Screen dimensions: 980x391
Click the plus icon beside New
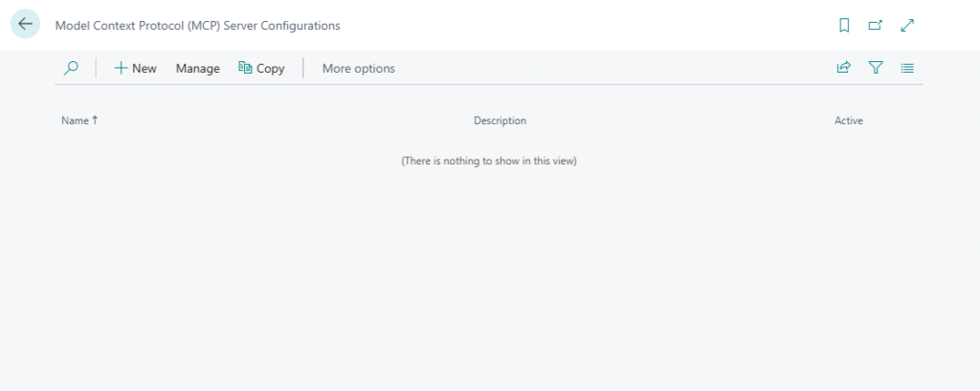pos(121,68)
